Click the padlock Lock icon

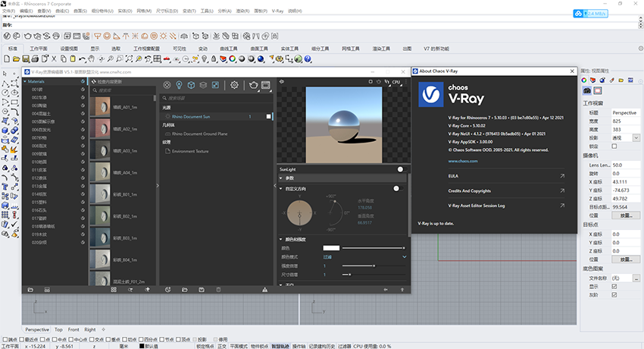pyautogui.click(x=214, y=59)
